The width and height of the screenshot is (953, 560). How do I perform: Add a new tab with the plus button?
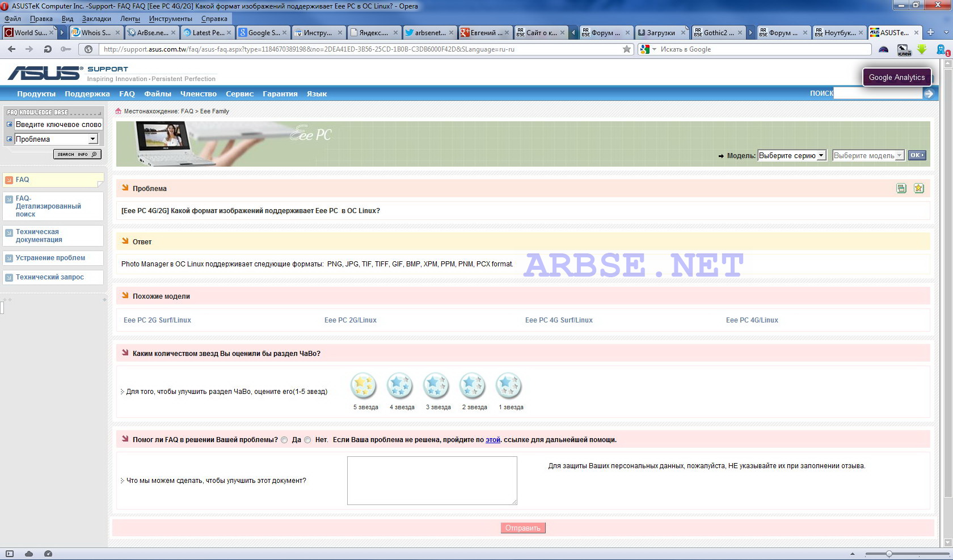930,32
